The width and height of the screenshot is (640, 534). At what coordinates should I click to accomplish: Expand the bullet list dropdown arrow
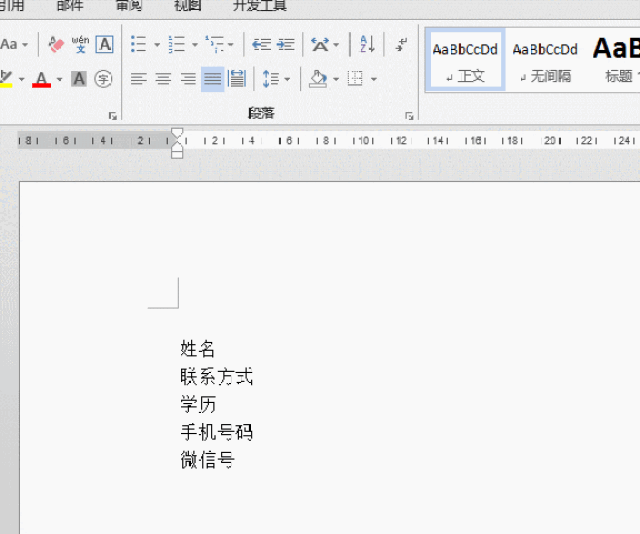157,45
